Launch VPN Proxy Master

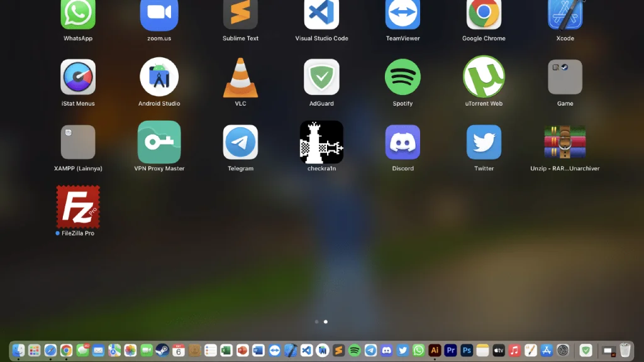[x=159, y=142]
